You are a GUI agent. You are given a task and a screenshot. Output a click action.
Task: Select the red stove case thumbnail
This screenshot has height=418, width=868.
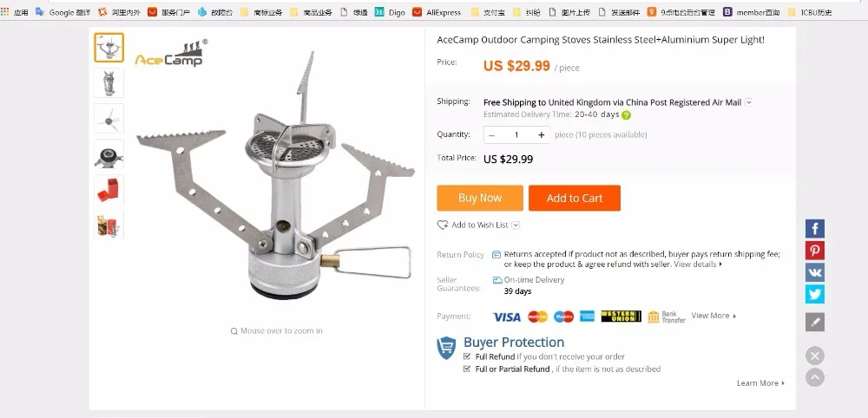click(x=108, y=189)
